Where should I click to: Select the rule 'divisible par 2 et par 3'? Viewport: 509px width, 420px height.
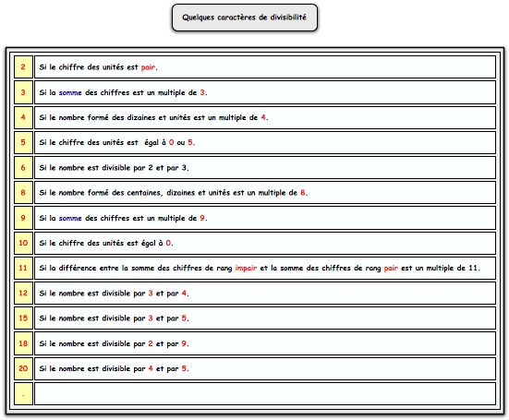tap(114, 168)
